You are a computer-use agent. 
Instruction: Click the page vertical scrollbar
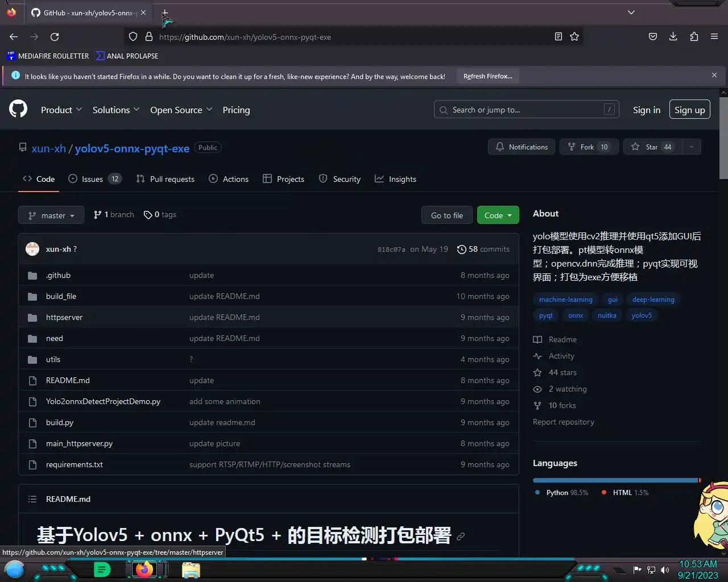click(x=723, y=138)
